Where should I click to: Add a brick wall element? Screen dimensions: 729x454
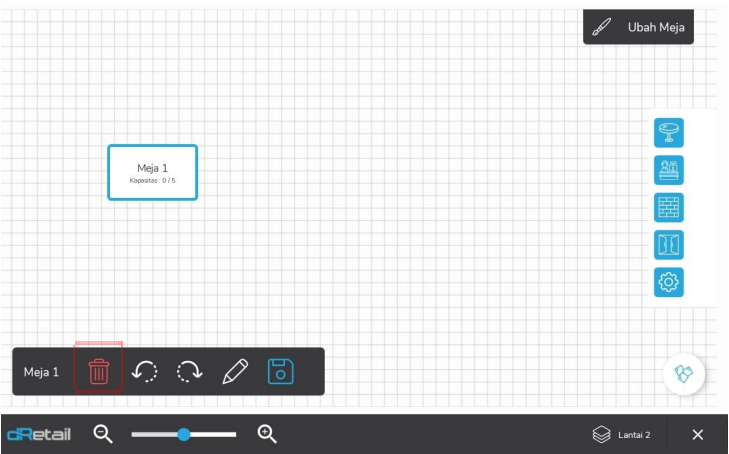pos(668,207)
